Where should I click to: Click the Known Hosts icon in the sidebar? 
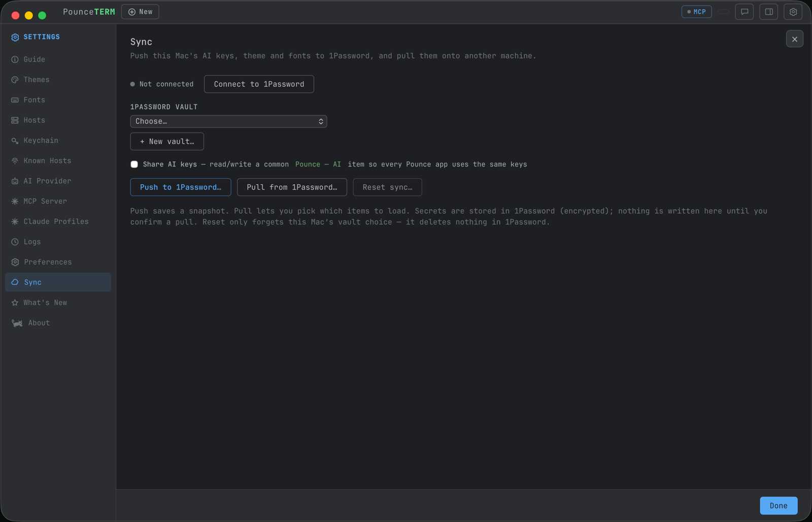tap(15, 161)
